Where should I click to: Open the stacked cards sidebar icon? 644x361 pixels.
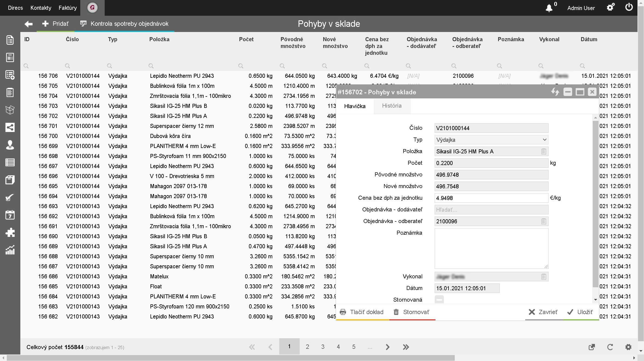10,180
